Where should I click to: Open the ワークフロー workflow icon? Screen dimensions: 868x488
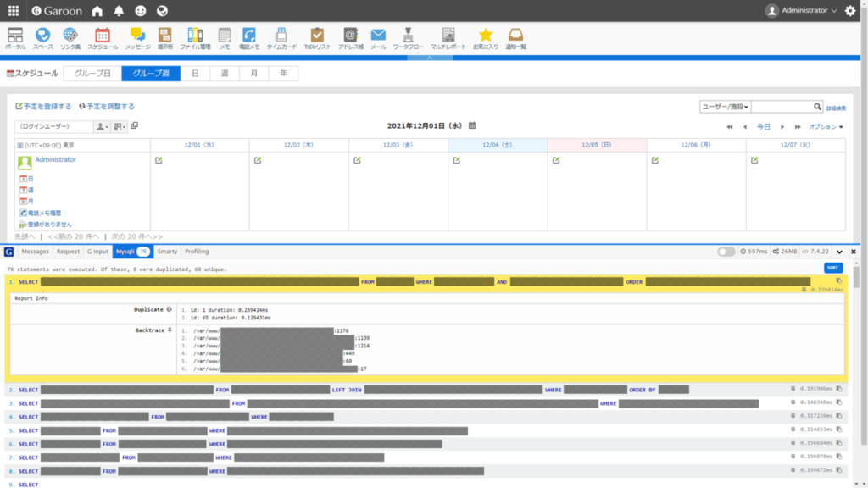[408, 39]
